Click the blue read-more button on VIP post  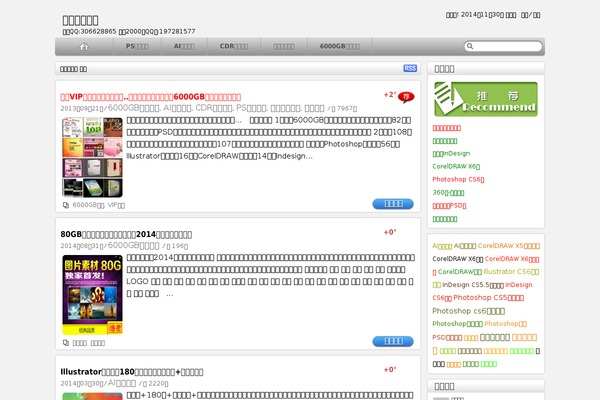393,204
